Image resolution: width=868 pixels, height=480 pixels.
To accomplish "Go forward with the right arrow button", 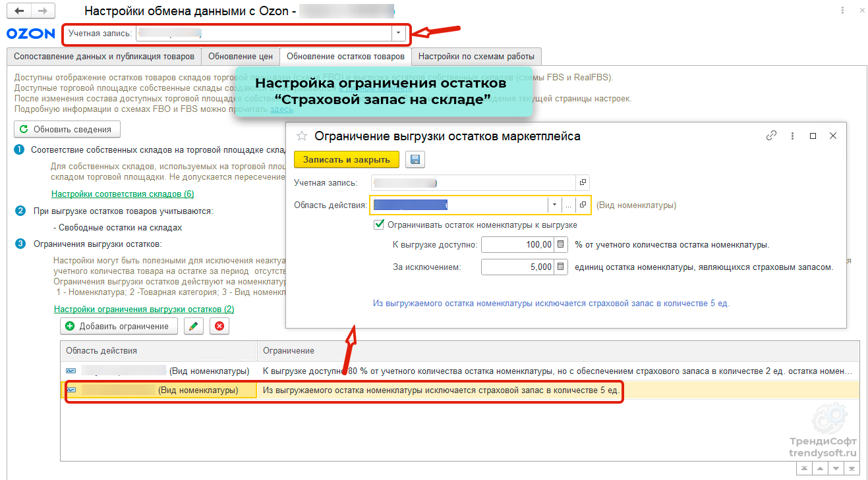I will [43, 11].
